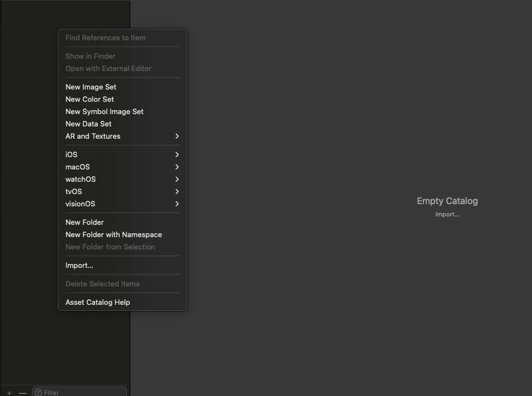Click the greyed-out New Folder from Selection entry

coord(122,247)
